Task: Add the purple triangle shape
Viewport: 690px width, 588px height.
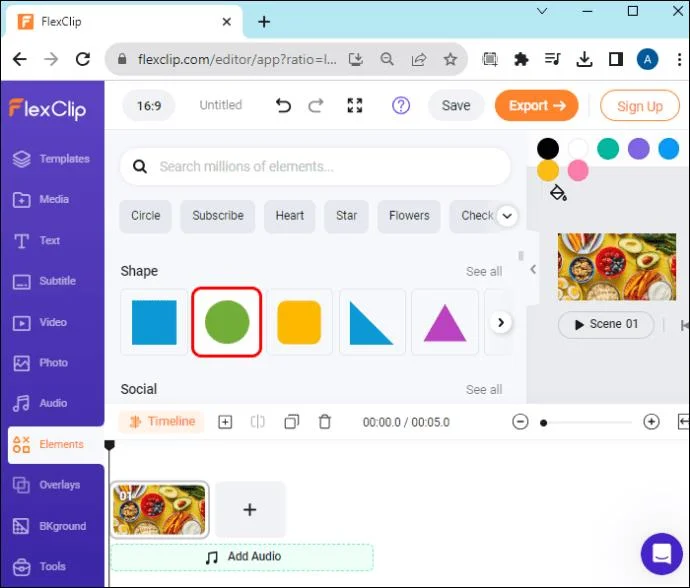Action: (444, 322)
